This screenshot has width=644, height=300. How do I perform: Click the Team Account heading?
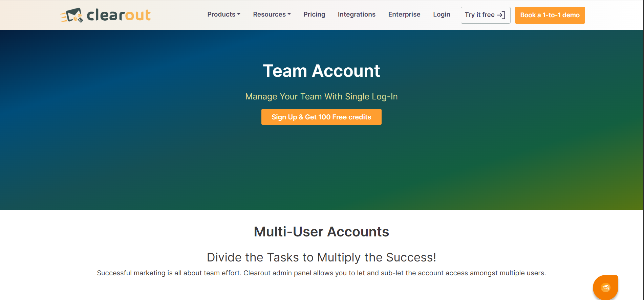tap(321, 71)
